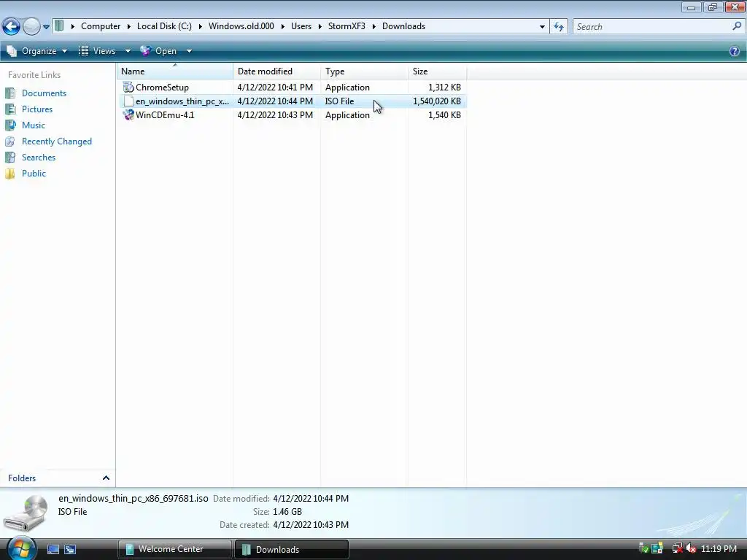Switch to Welcome Center taskbar button
Screen dimensions: 747x560
pyautogui.click(x=174, y=549)
